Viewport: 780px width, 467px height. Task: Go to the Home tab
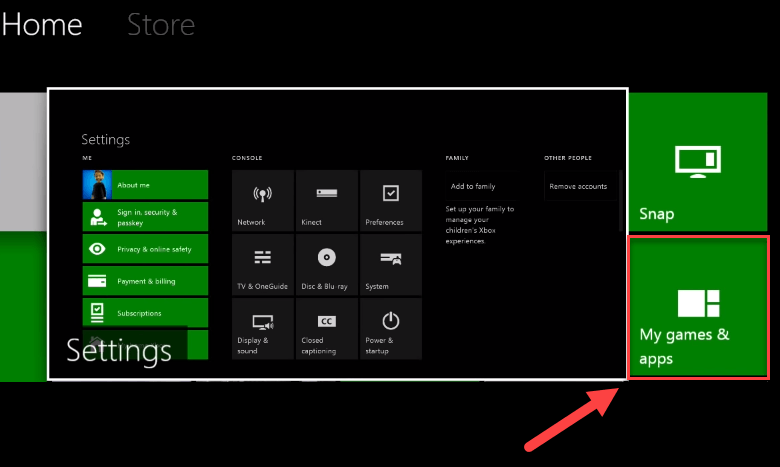41,24
